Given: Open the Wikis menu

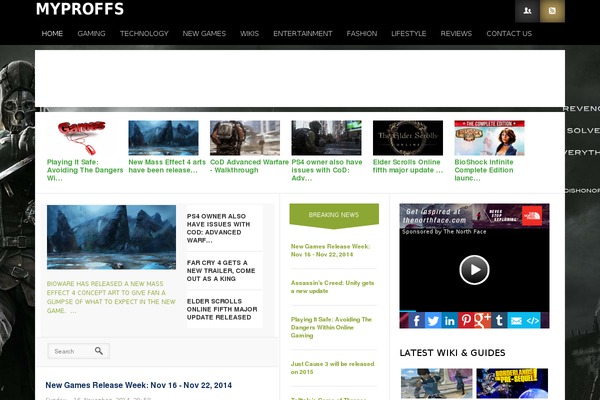Looking at the screenshot, I should (x=249, y=34).
